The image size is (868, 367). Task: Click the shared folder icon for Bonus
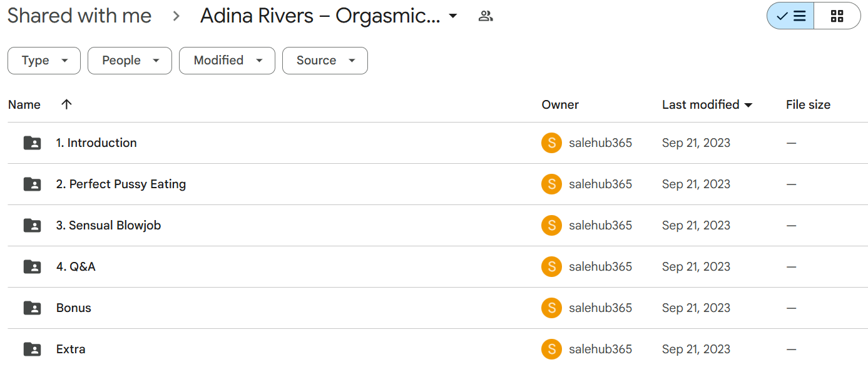32,308
